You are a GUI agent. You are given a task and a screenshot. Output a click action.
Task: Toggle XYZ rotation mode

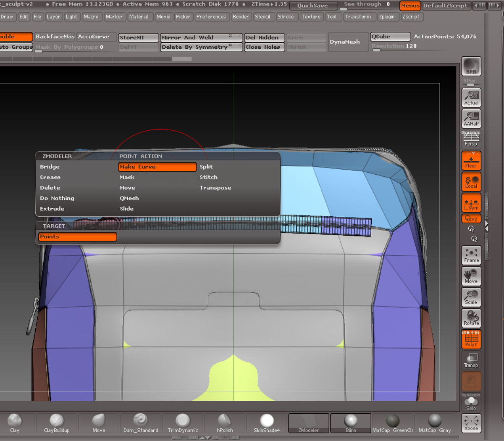tap(471, 219)
